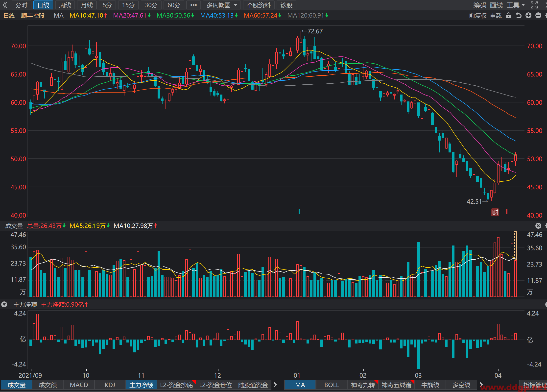This screenshot has width=547, height=392.
Task: Open the three-dots more periods button
Action: [193, 5]
